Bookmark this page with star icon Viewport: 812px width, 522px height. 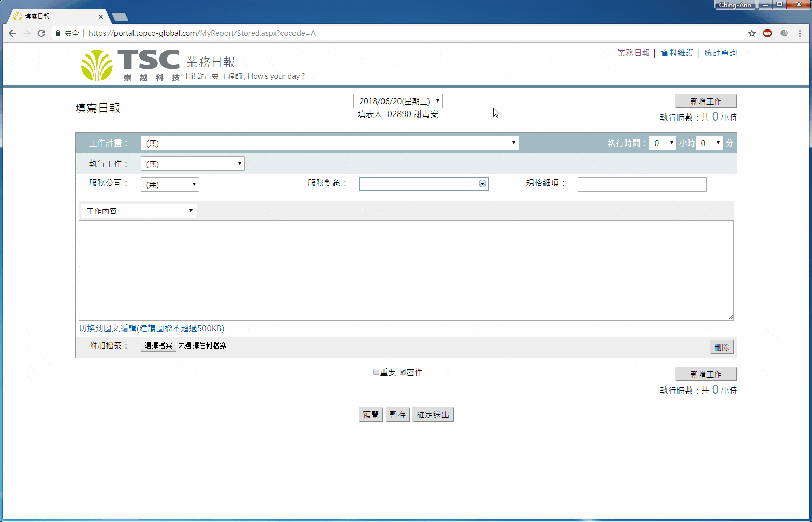751,33
